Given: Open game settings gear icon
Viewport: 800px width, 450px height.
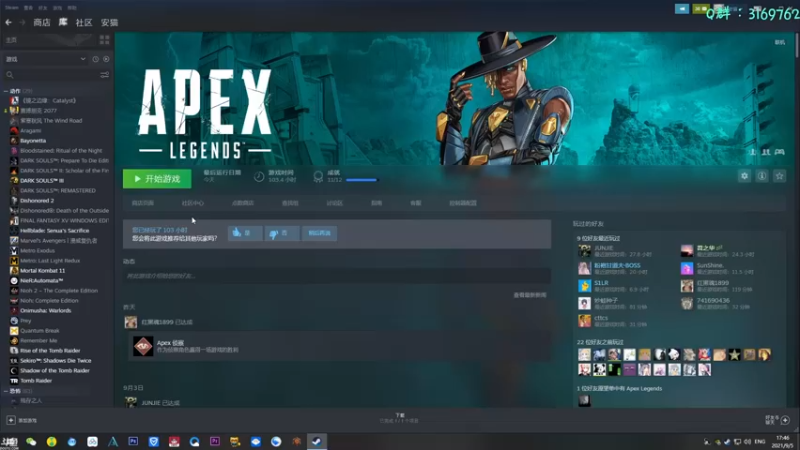Looking at the screenshot, I should [744, 176].
